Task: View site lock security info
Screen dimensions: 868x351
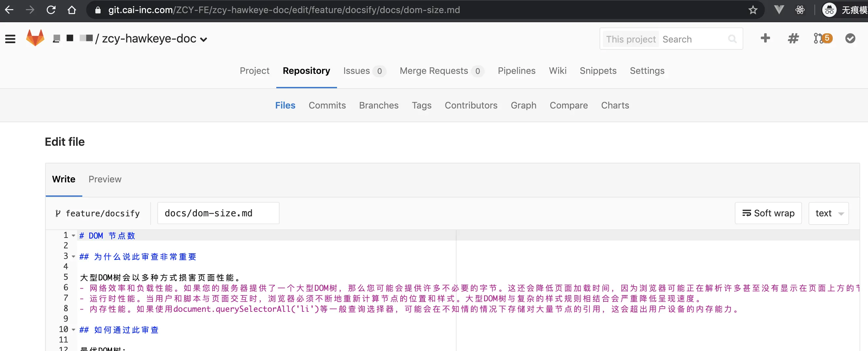Action: point(98,10)
